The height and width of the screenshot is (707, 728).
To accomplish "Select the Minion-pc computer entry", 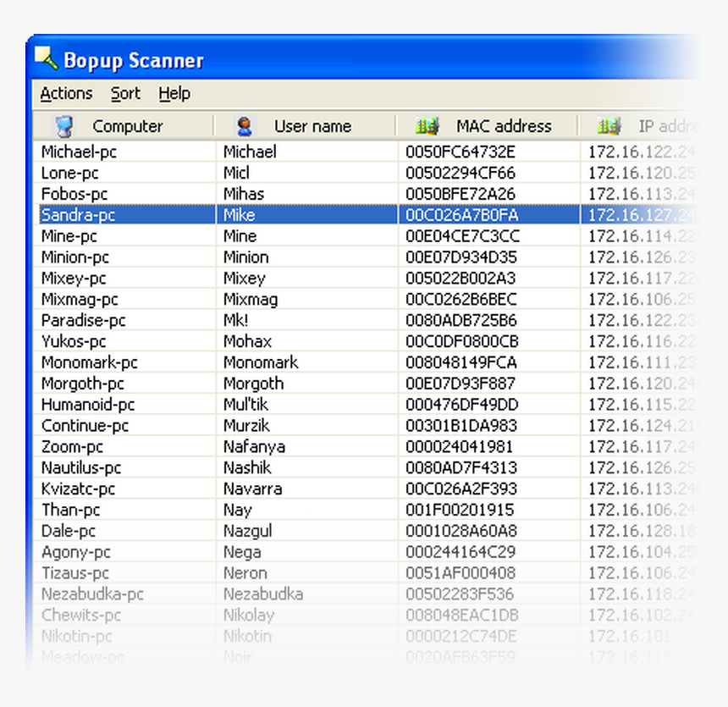I will coord(75,257).
